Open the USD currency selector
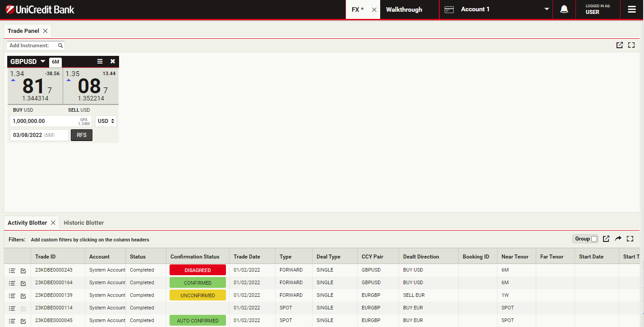This screenshot has width=644, height=327. pos(106,121)
